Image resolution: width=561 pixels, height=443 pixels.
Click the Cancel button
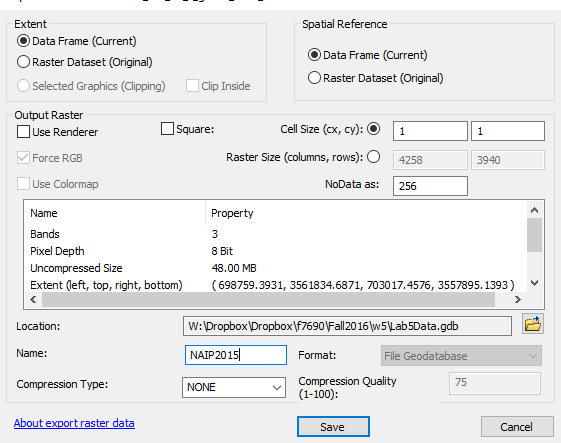[x=517, y=427]
